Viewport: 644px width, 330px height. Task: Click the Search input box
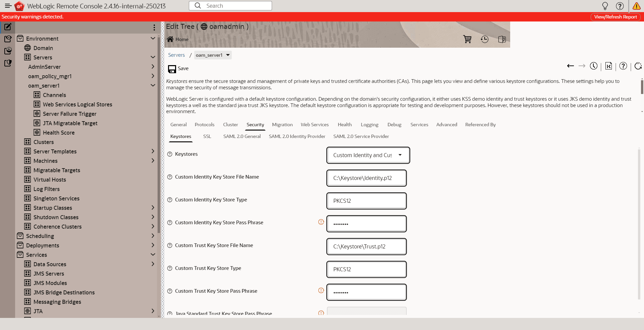(230, 6)
